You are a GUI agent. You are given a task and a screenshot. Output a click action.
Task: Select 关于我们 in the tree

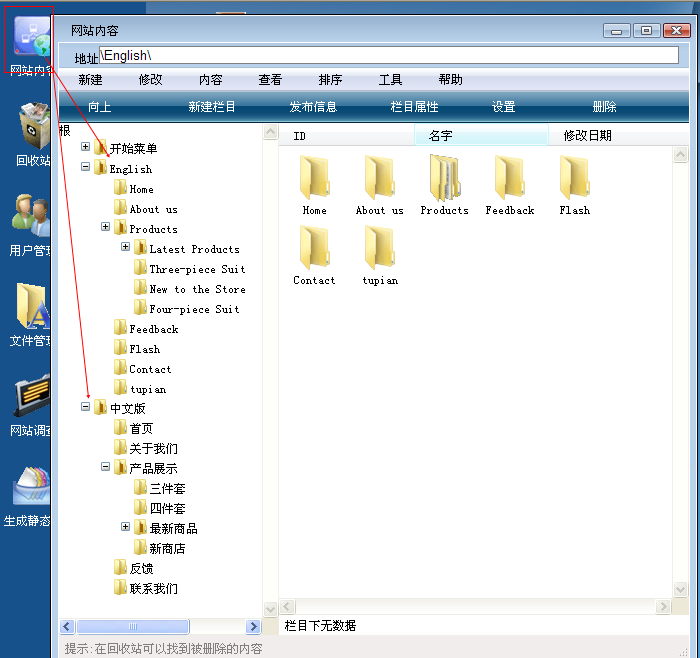coord(153,448)
